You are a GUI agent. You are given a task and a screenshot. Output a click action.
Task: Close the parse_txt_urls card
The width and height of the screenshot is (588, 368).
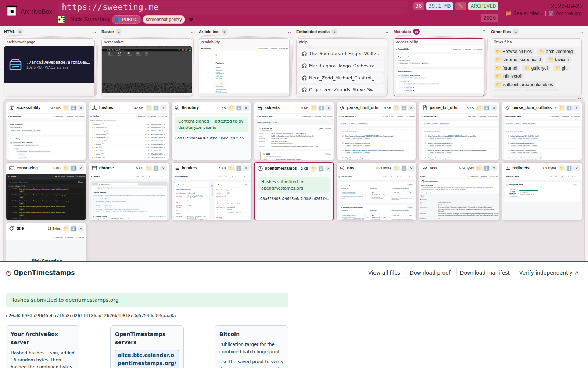coord(494,108)
